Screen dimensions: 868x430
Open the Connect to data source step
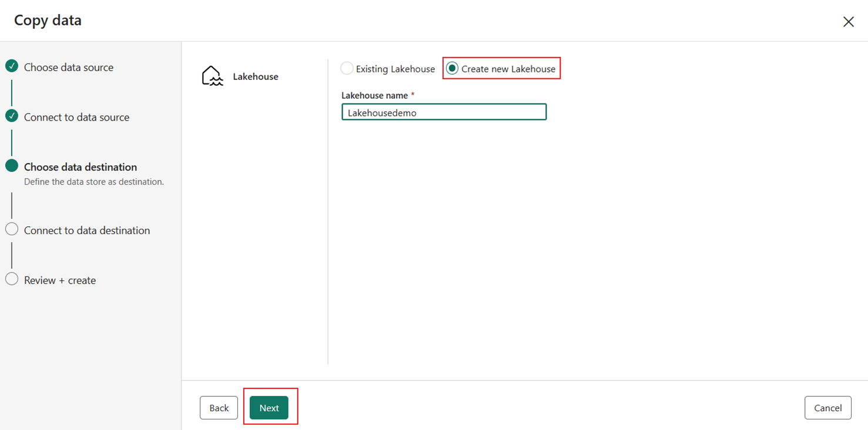point(76,117)
